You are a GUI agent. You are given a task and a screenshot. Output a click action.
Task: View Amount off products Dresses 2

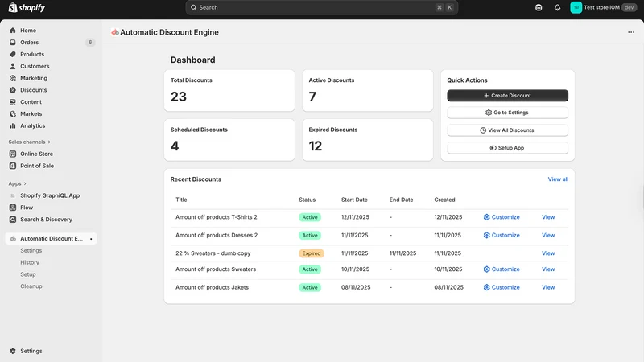point(548,235)
